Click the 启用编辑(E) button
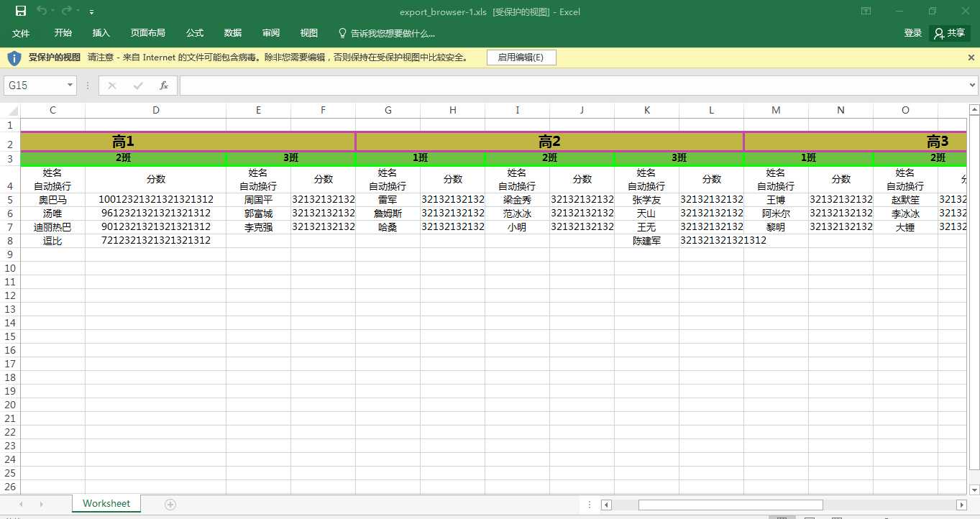This screenshot has height=519, width=980. 521,58
